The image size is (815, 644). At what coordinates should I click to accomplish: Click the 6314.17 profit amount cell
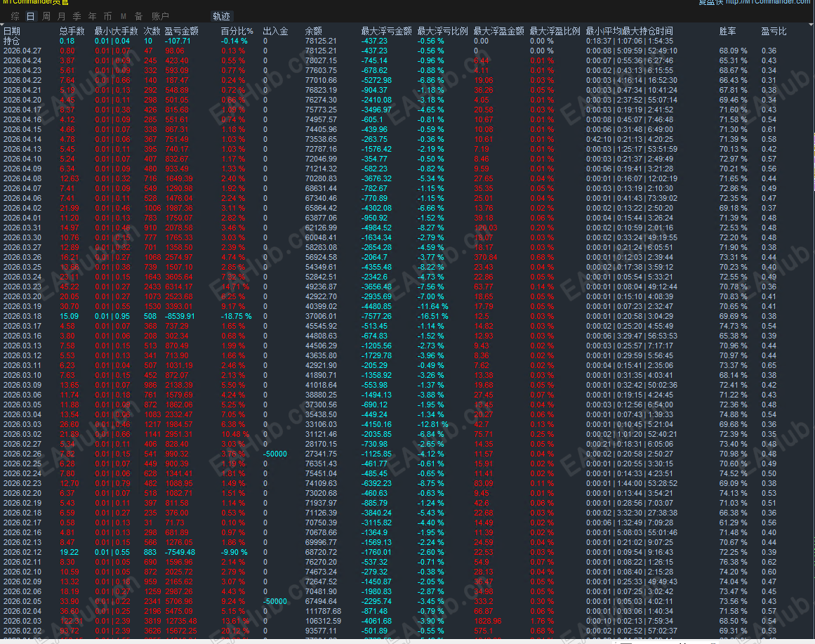179,287
